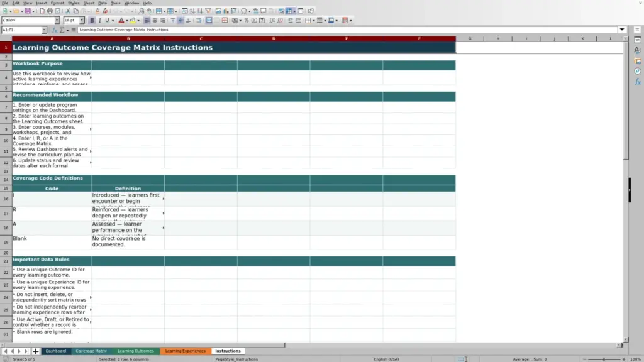Open the Name Box dropdown arrow
644x362 pixels.
tap(44, 30)
